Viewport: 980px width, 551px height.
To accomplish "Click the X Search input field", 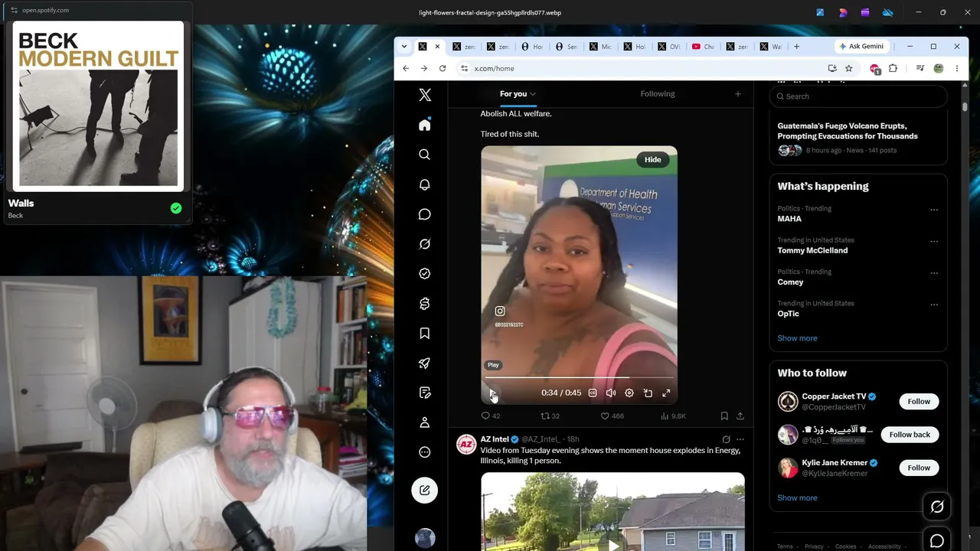I will [858, 96].
